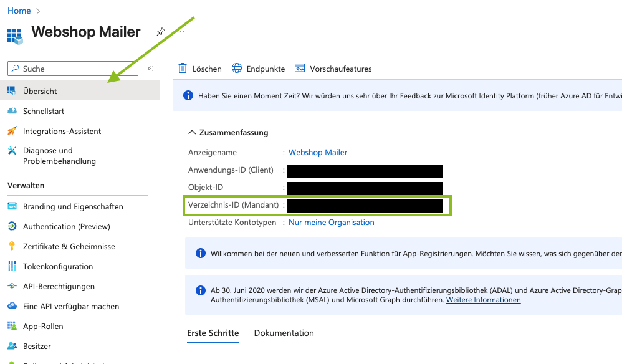
Task: Select the Tokenkonfiguration bars icon
Action: pyautogui.click(x=12, y=266)
